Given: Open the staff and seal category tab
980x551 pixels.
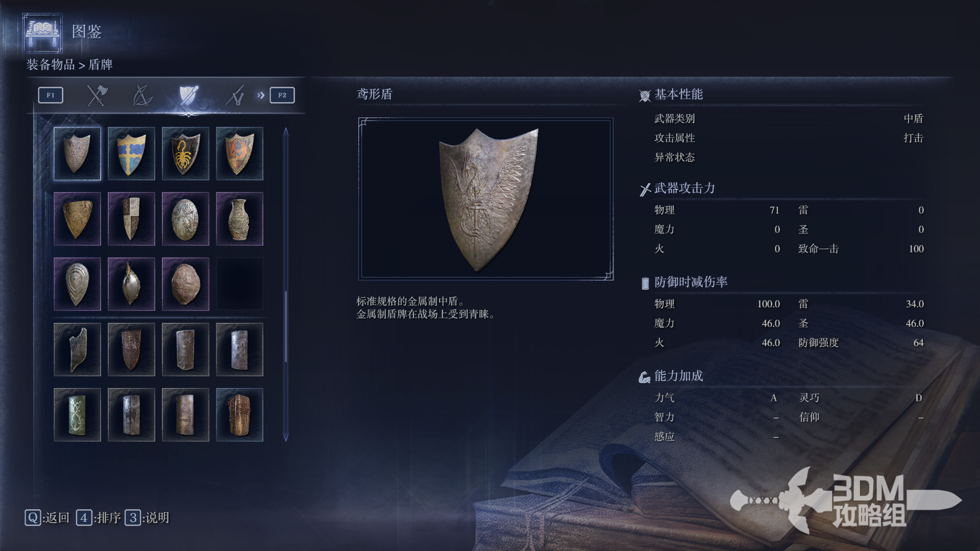Looking at the screenshot, I should click(235, 95).
